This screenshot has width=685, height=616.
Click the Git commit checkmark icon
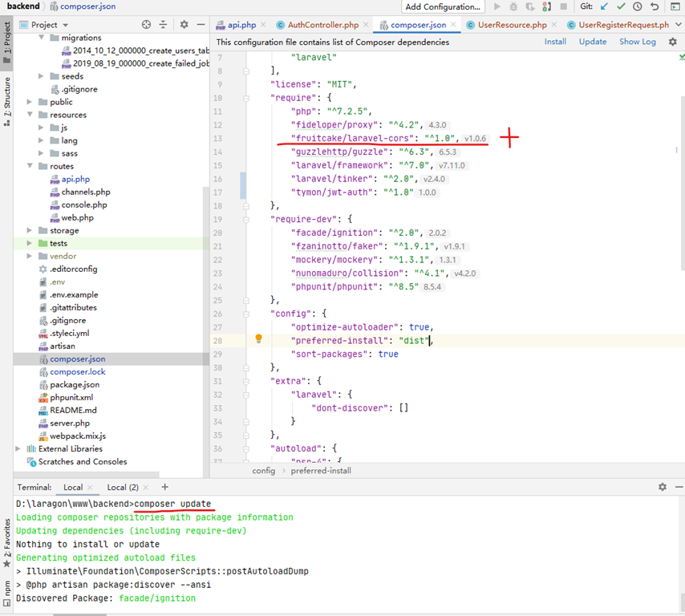coord(621,6)
